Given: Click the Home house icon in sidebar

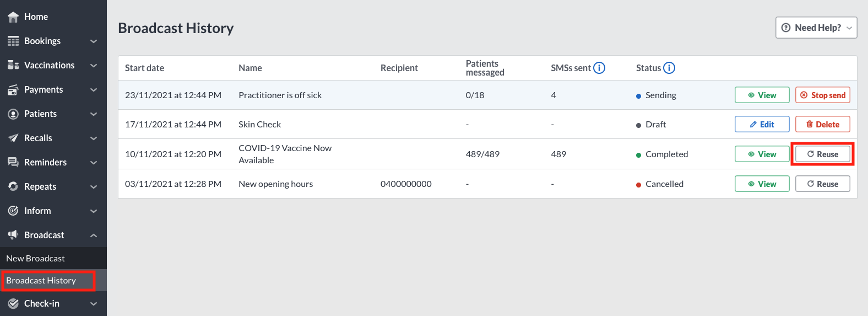Looking at the screenshot, I should [13, 17].
